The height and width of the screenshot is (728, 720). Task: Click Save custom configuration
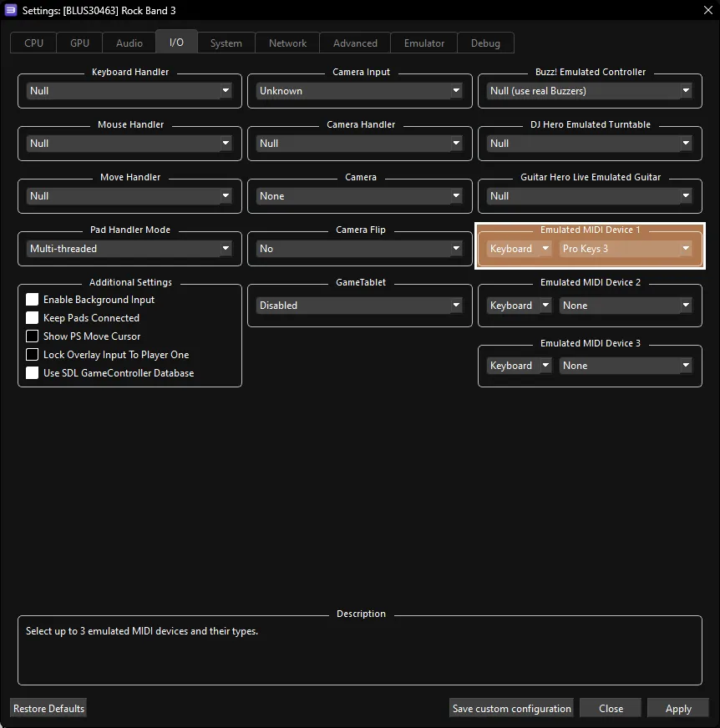[510, 707]
